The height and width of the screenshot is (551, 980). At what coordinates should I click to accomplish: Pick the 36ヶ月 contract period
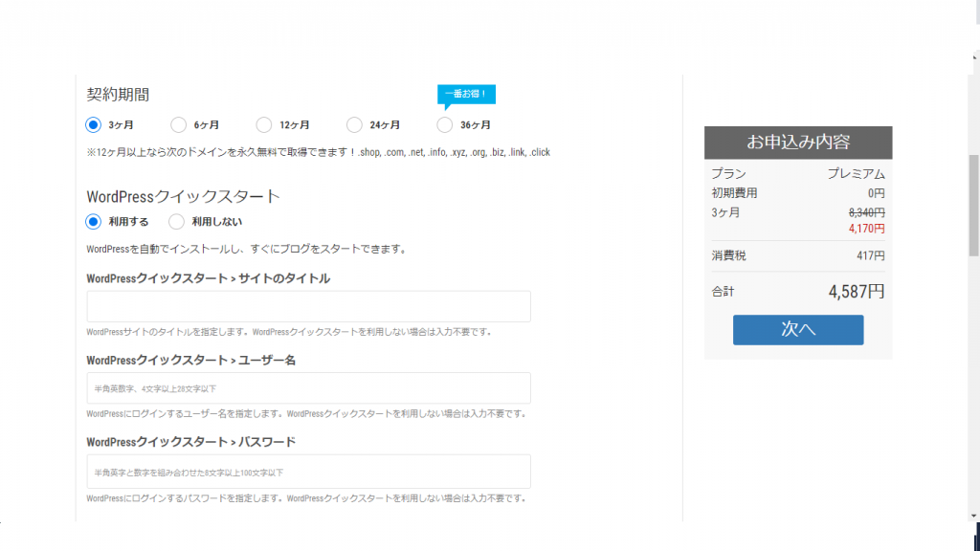tap(444, 125)
